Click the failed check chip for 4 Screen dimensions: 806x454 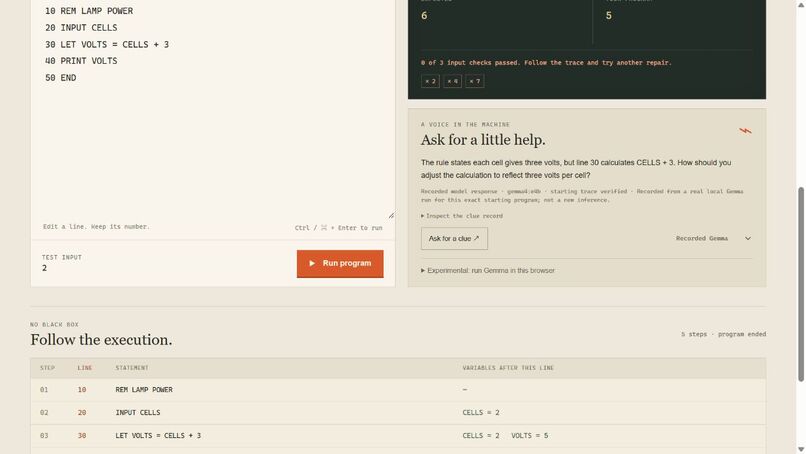[452, 81]
